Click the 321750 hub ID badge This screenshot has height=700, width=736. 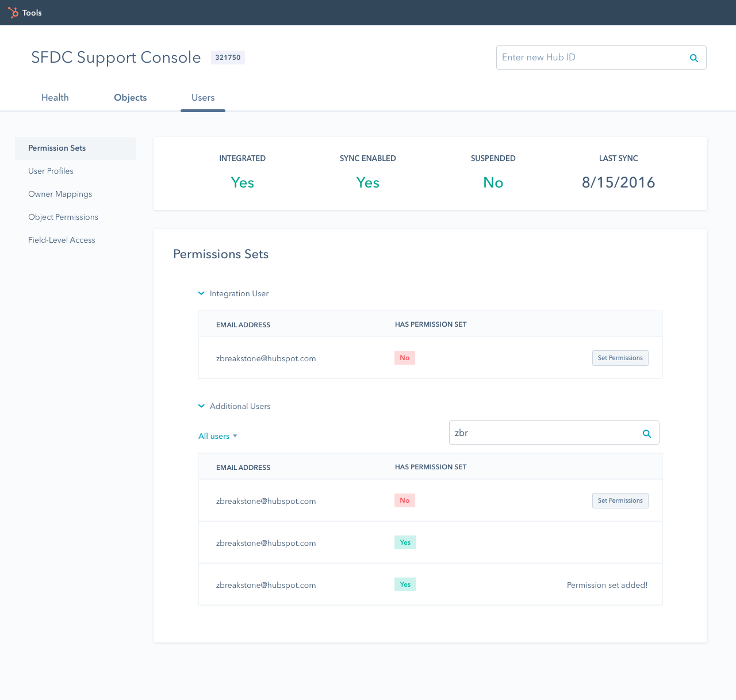click(x=228, y=58)
